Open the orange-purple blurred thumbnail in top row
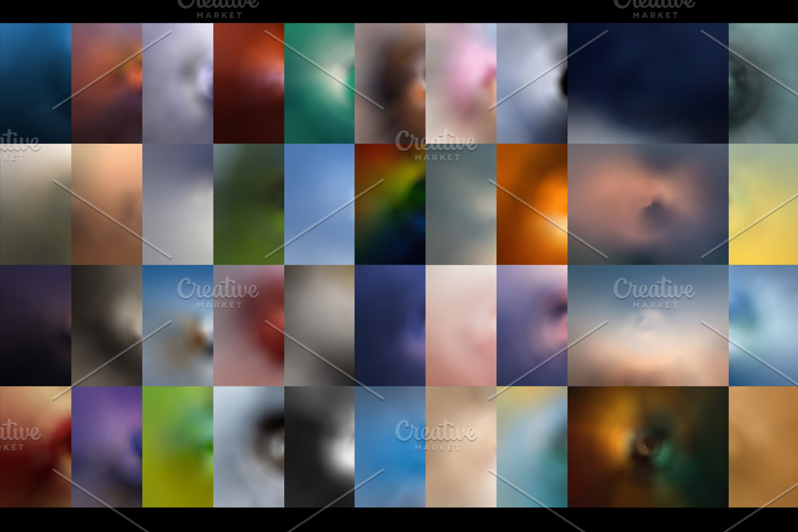 tap(106, 83)
